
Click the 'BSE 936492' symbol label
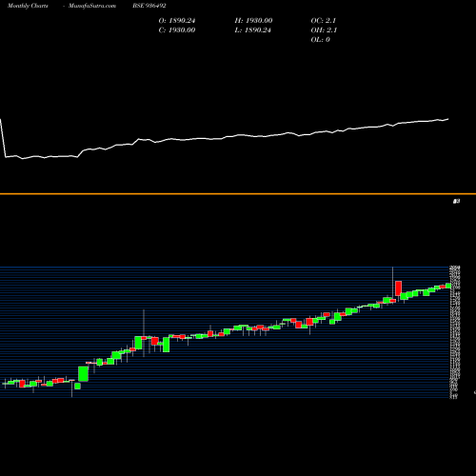click(149, 6)
